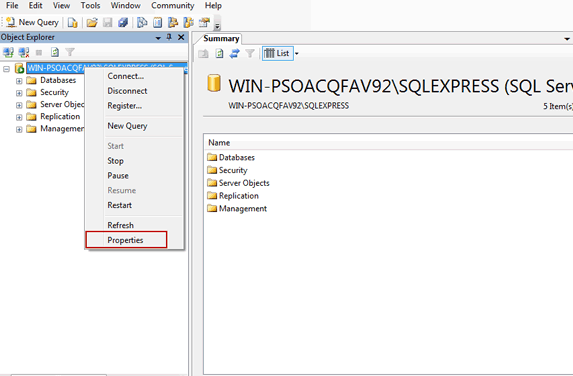Open the Help menu
Screen dimensions: 573x376
pos(213,5)
